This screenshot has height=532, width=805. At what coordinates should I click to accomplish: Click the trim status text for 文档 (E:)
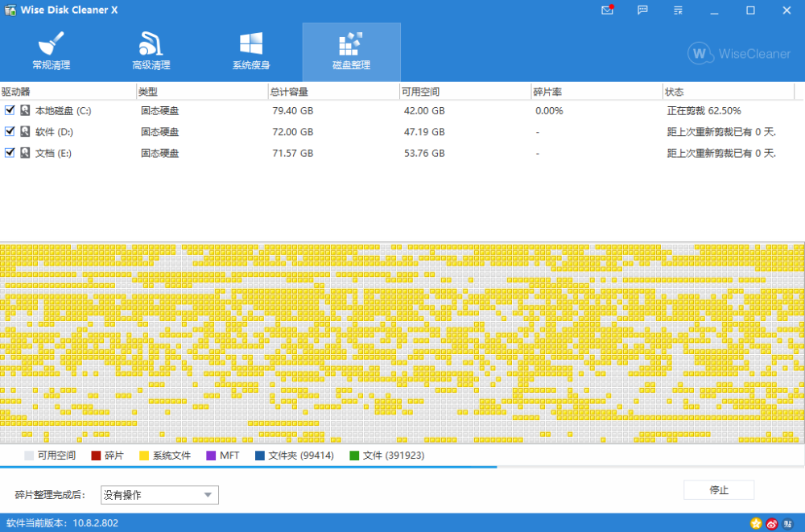coord(721,153)
